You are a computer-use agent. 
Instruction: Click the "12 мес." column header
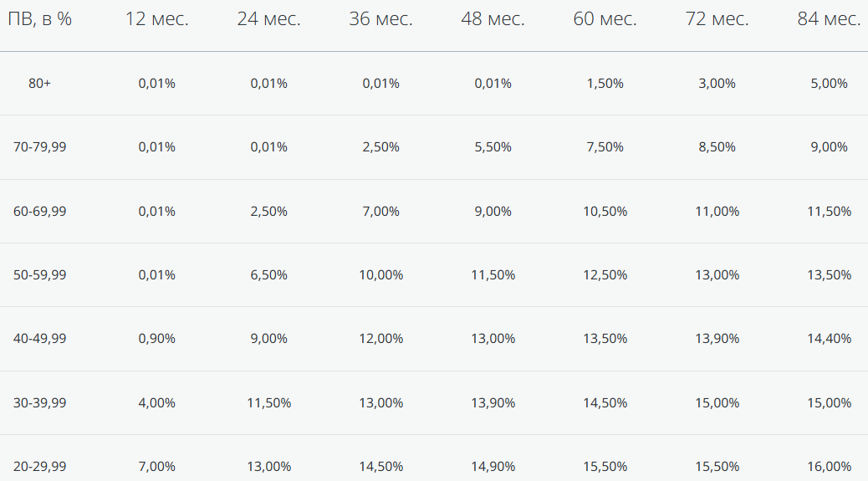tap(156, 19)
